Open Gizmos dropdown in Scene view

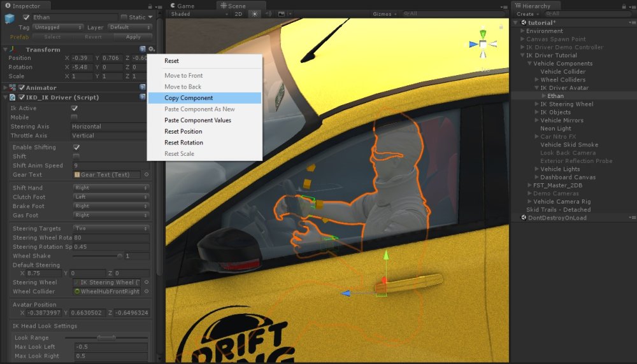point(384,14)
